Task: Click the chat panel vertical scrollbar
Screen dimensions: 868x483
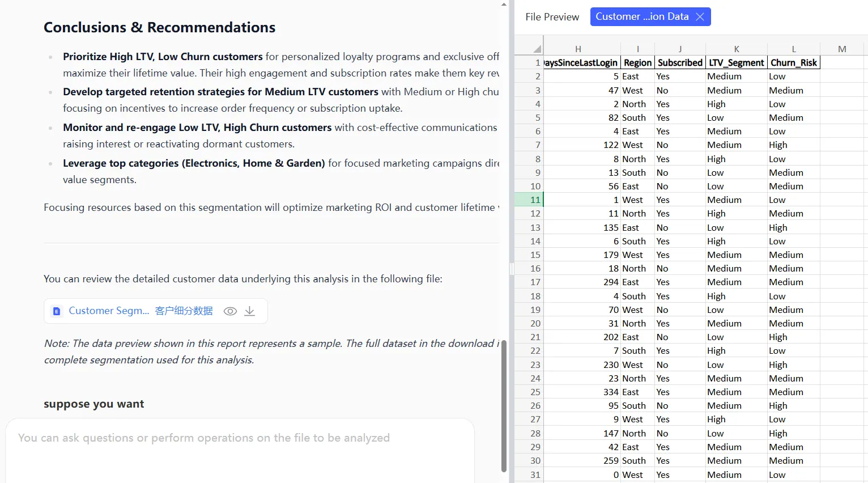Action: [x=504, y=405]
